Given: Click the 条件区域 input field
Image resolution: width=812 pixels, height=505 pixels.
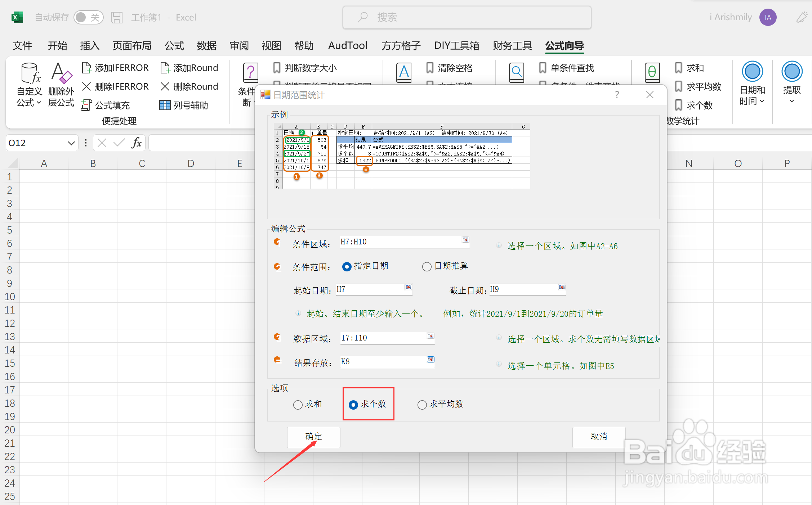Looking at the screenshot, I should 401,242.
